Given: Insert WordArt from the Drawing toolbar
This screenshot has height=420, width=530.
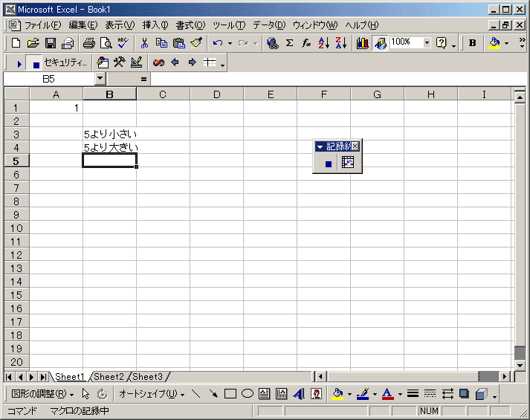Looking at the screenshot, I should 299,394.
